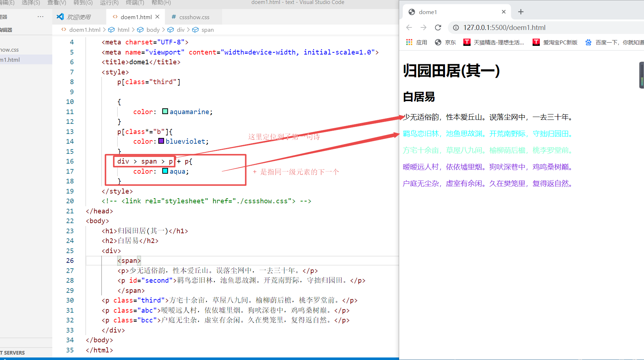Click the aquamarine color swatch on line 11
The width and height of the screenshot is (644, 360).
tap(165, 111)
